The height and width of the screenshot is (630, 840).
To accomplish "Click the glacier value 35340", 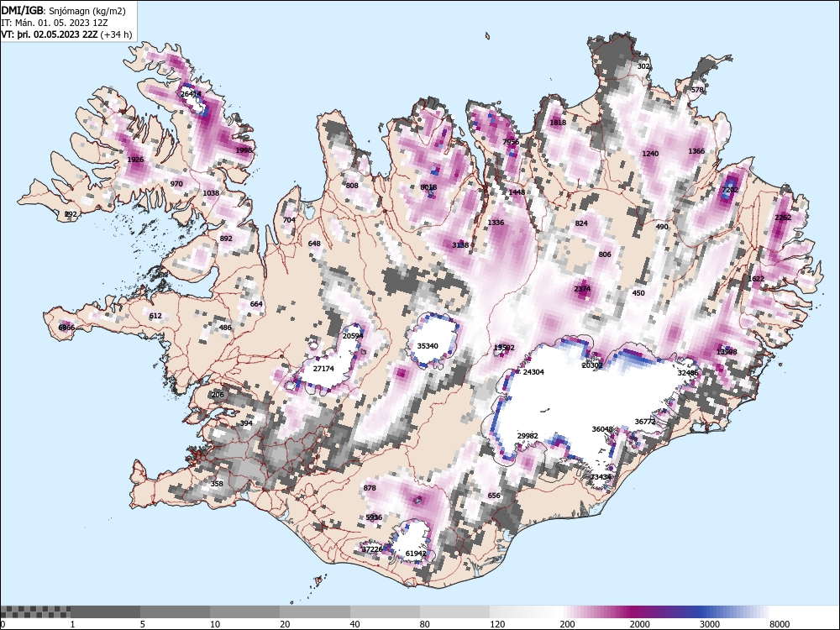I will (x=428, y=345).
